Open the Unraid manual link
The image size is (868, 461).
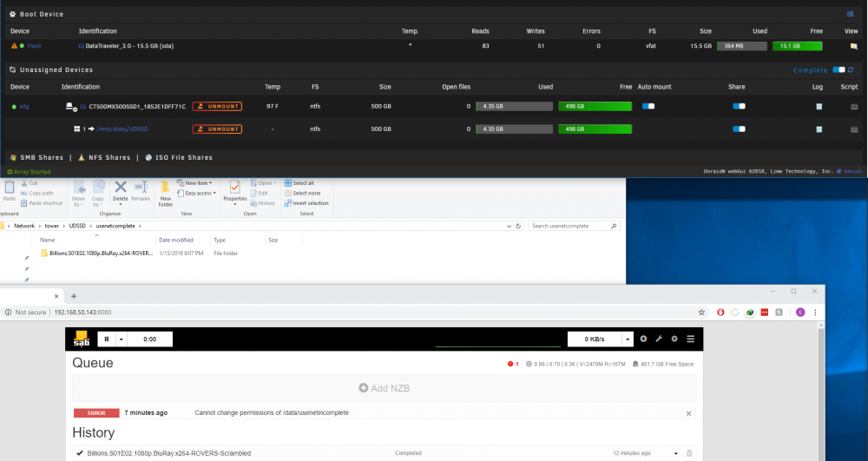pos(852,172)
